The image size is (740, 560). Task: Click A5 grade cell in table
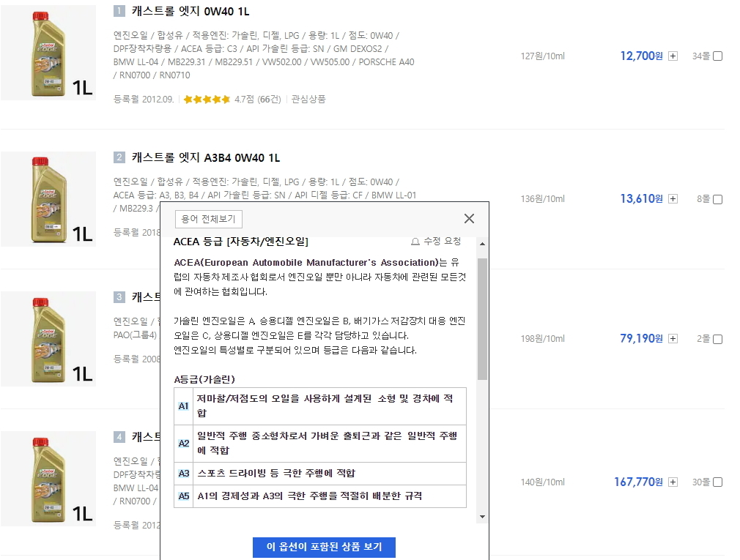tap(184, 496)
